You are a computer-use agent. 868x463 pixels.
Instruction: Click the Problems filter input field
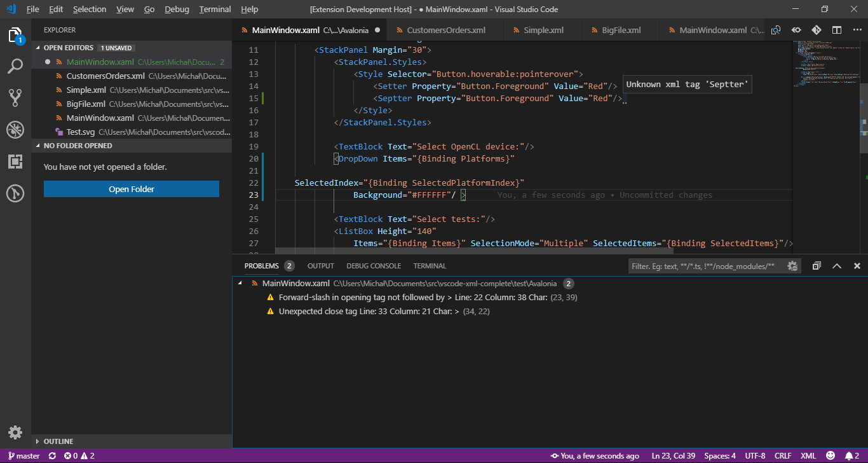[704, 266]
